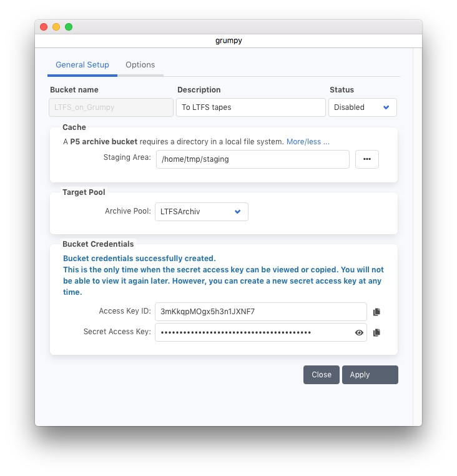Click the Apply button

tap(370, 375)
